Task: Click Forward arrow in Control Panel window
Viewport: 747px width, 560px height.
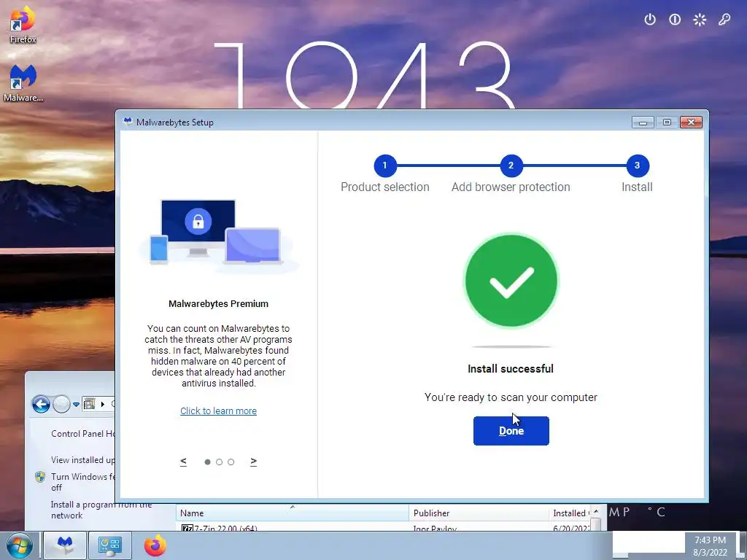Action: (x=61, y=404)
